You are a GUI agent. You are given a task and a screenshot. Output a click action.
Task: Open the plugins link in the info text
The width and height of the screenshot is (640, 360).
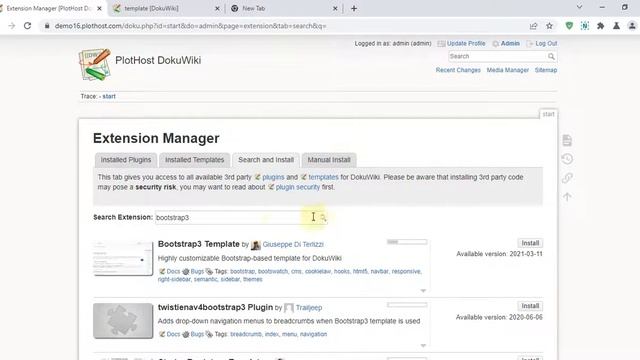tap(273, 177)
